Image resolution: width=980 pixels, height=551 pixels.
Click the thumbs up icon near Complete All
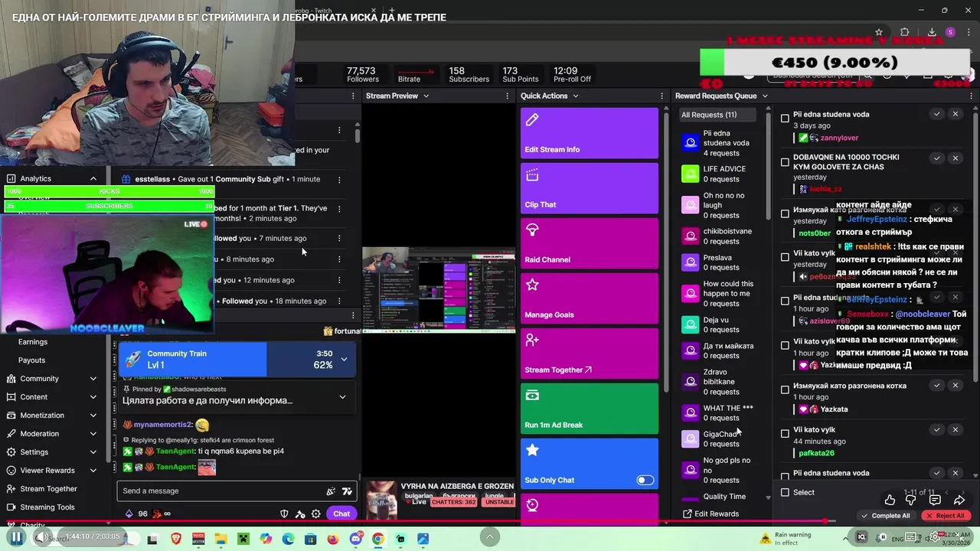[890, 500]
